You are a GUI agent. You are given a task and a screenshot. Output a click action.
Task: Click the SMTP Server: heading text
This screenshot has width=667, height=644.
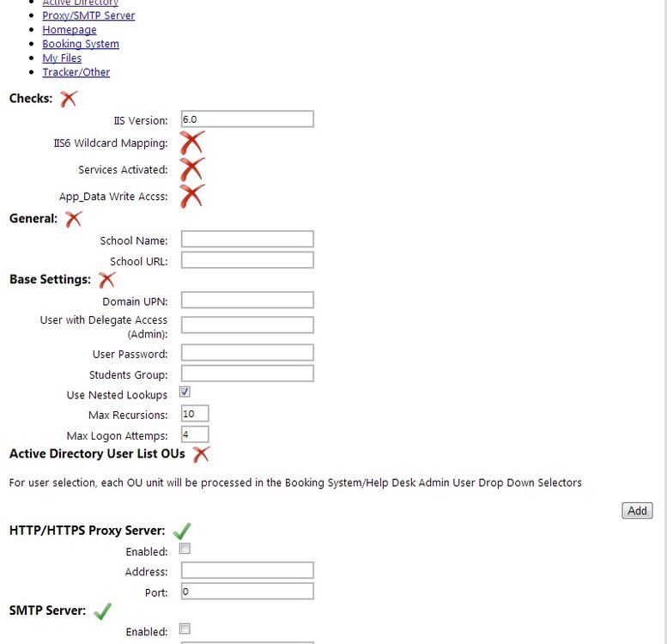[x=47, y=611]
